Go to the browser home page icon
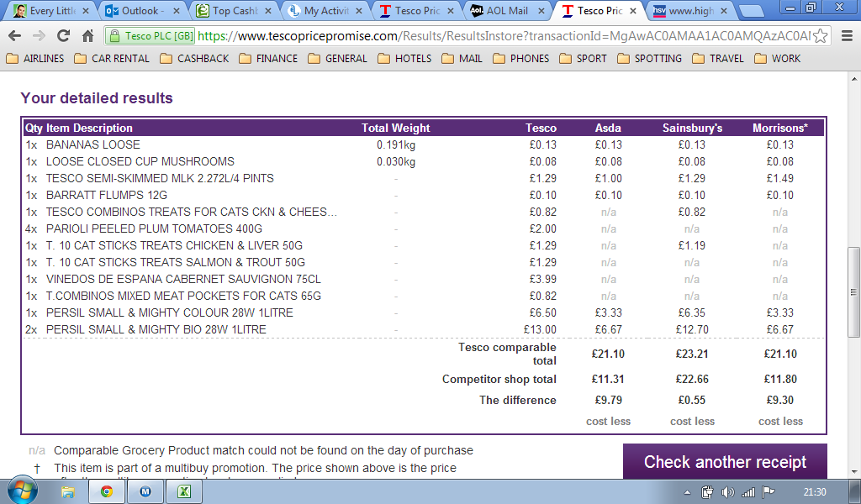 pyautogui.click(x=87, y=36)
